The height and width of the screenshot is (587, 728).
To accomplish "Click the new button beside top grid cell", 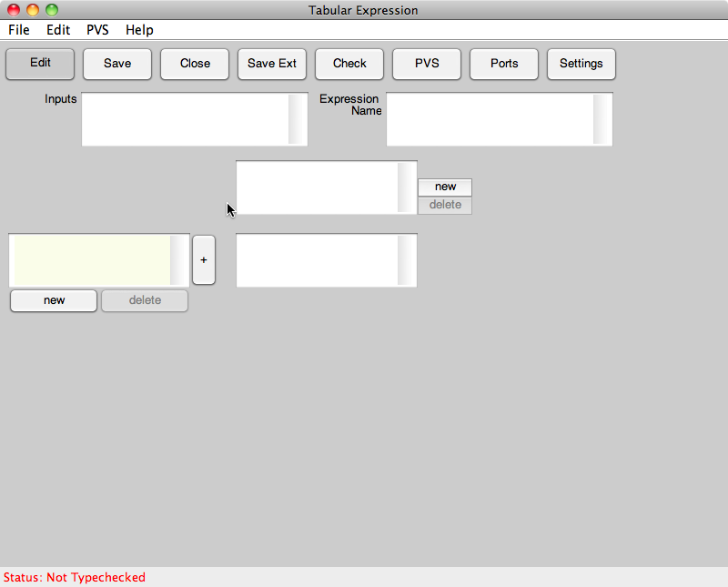I will 445,187.
